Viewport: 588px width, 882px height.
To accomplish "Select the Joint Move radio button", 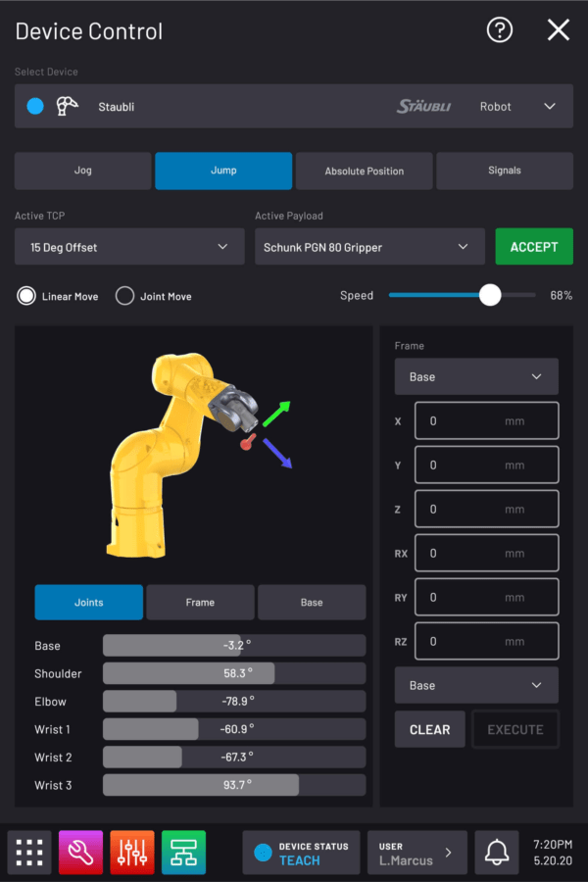I will click(x=124, y=296).
